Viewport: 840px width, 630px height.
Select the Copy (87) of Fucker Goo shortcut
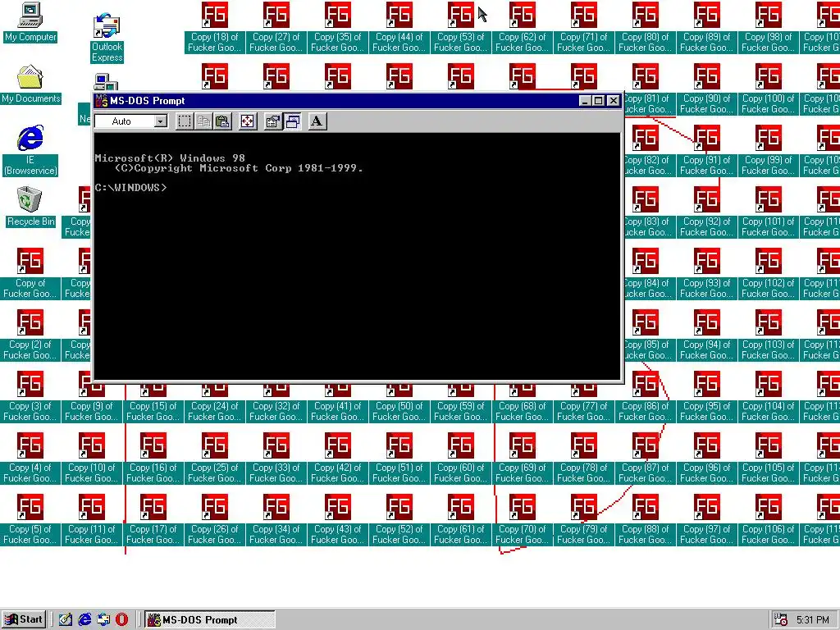tap(645, 459)
